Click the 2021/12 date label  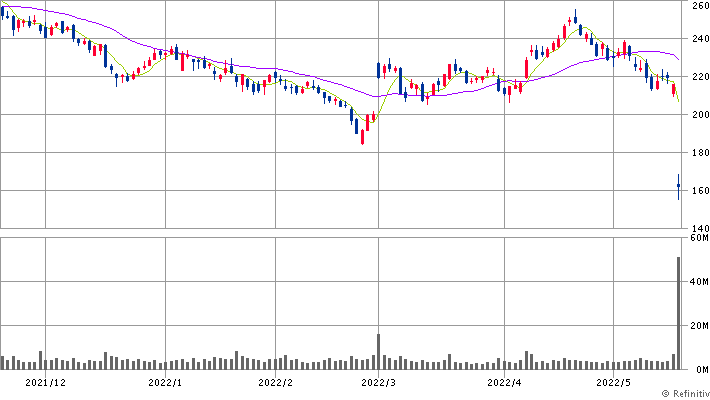(x=45, y=382)
